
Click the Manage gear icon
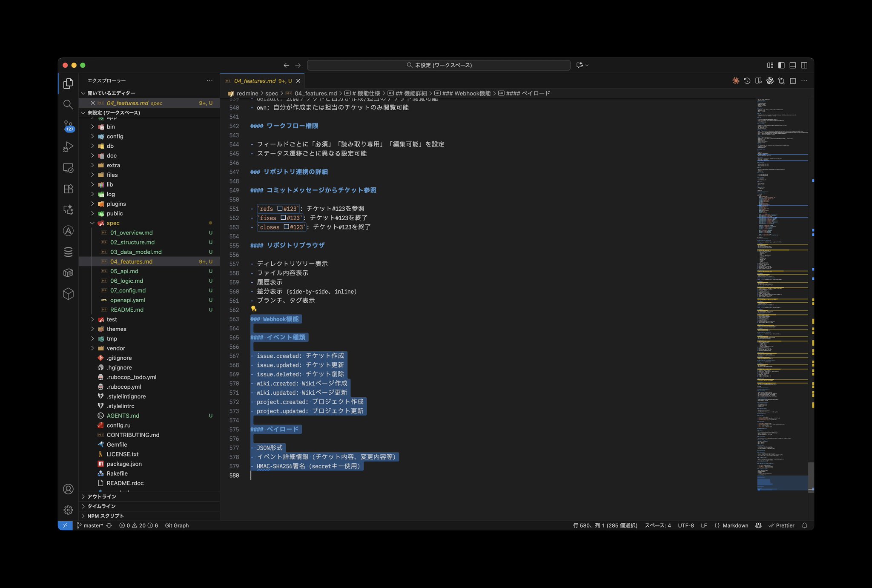click(x=68, y=510)
